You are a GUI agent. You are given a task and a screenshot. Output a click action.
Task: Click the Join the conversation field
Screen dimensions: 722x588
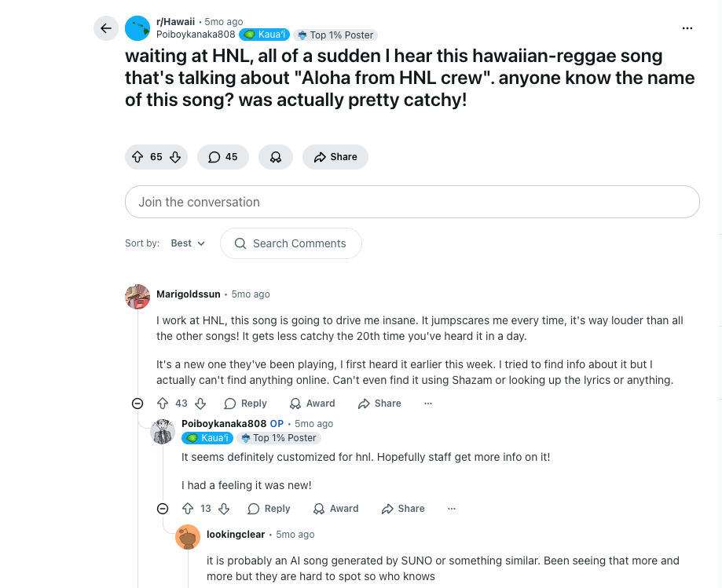point(412,202)
